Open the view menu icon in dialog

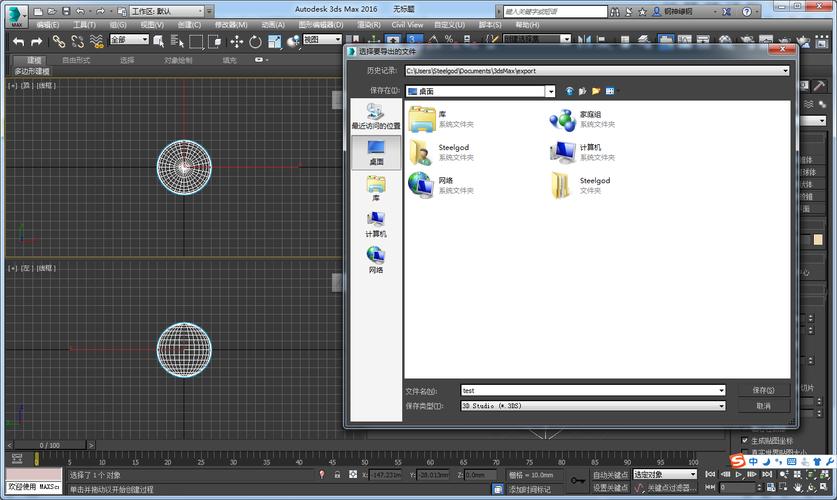(x=609, y=91)
